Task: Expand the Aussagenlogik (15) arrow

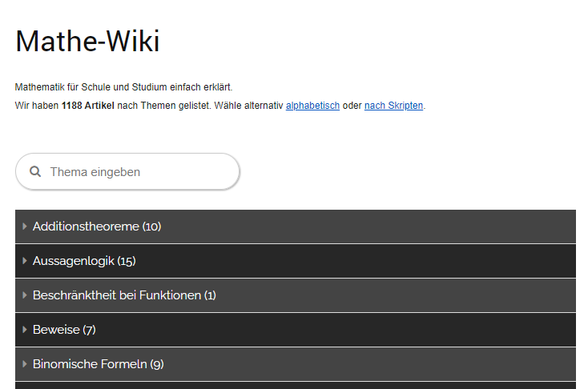Action: click(x=25, y=261)
